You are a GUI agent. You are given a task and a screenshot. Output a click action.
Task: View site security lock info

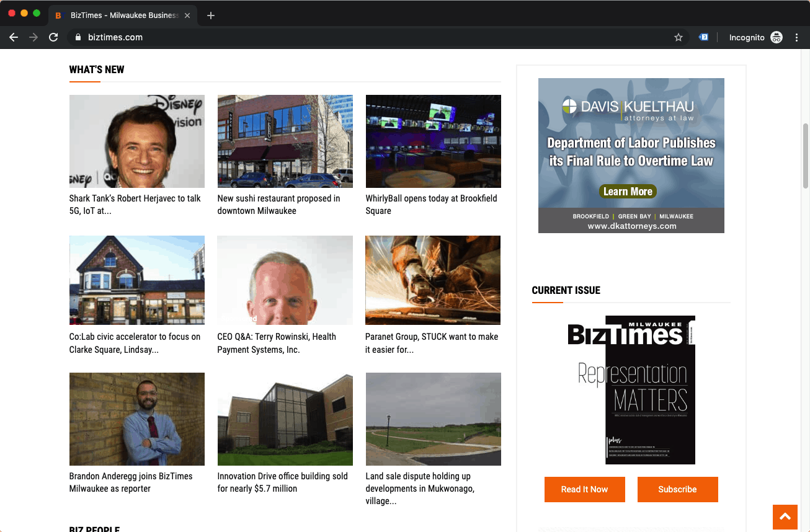(78, 37)
